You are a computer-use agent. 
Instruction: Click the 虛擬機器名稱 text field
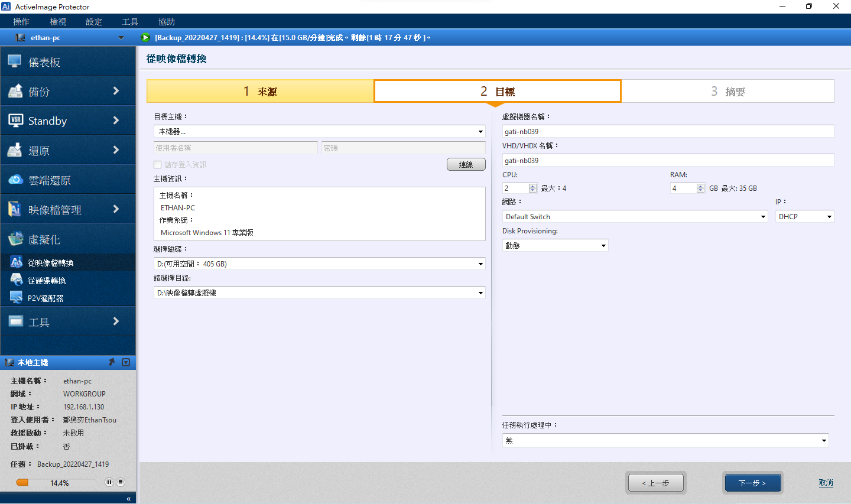coord(668,132)
